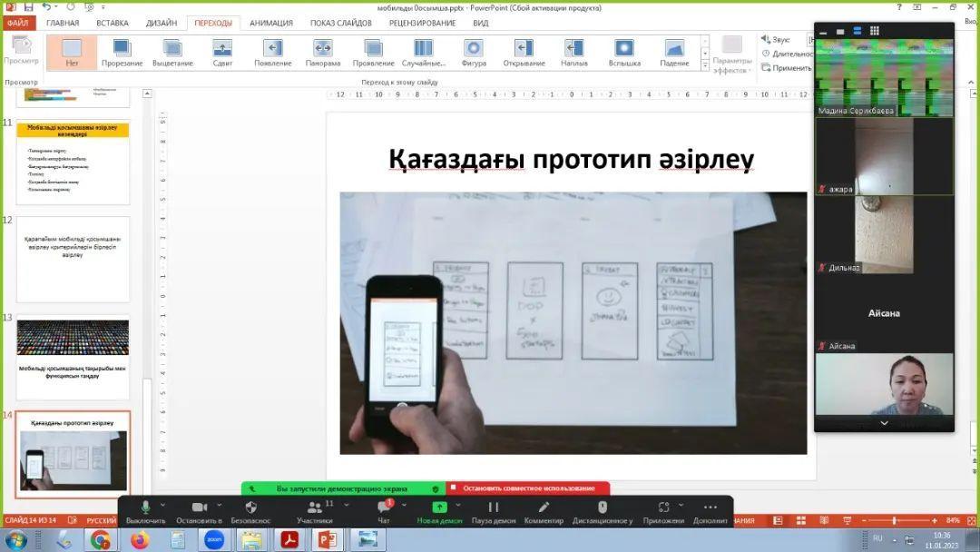Switch video panel to grid view
980x552 pixels.
tap(875, 31)
